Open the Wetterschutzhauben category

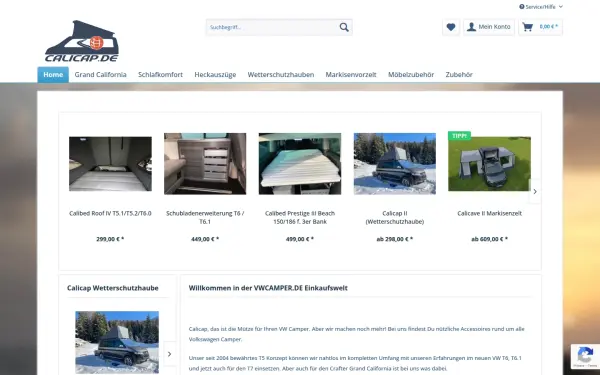(280, 75)
